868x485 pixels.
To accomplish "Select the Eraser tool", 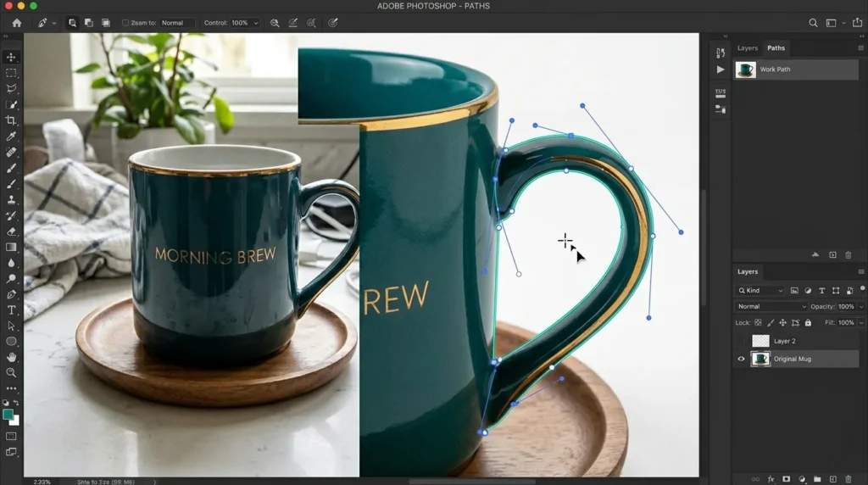I will [x=11, y=231].
